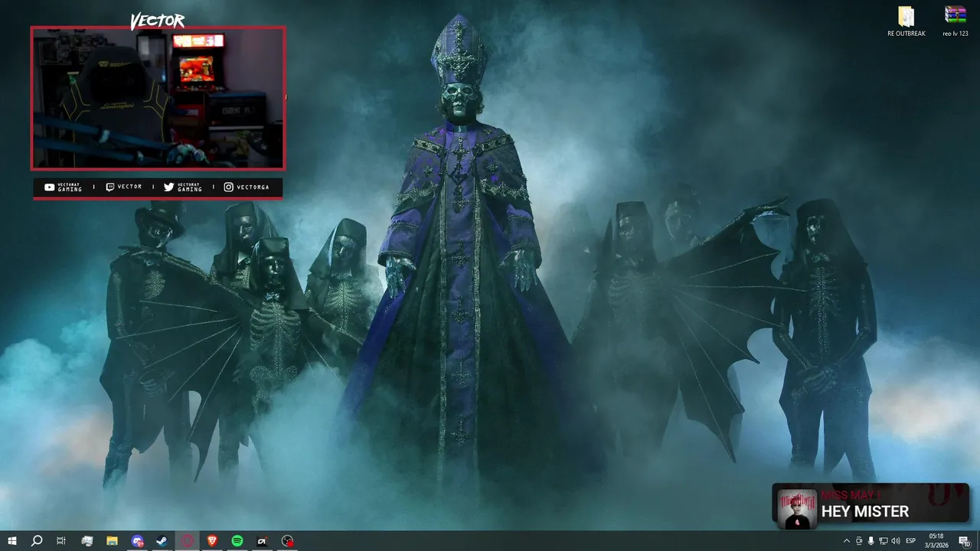Image resolution: width=980 pixels, height=551 pixels.
Task: Open Spotify from the taskbar
Action: pos(237,541)
